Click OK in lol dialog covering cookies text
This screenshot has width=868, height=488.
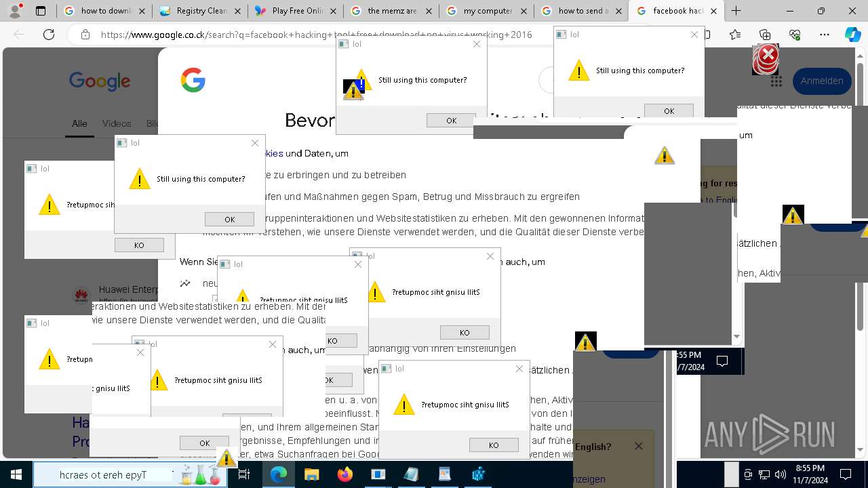point(229,219)
